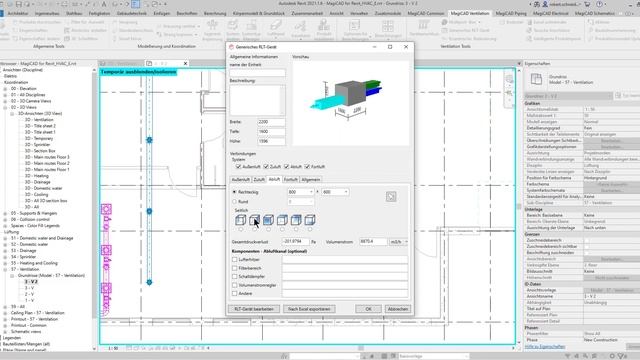
Task: Click the drawing area vertical scrollbar
Action: (x=519, y=206)
